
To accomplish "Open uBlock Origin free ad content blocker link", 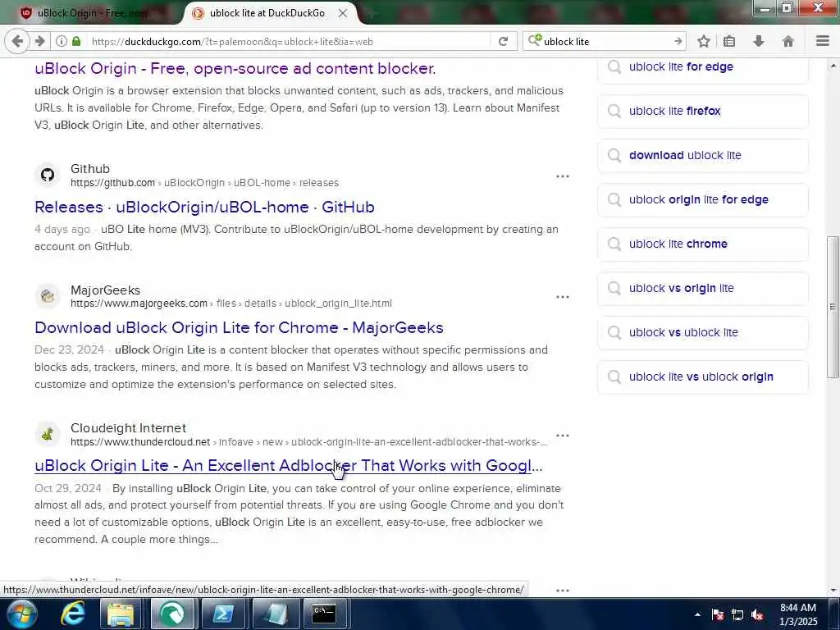I will point(235,69).
